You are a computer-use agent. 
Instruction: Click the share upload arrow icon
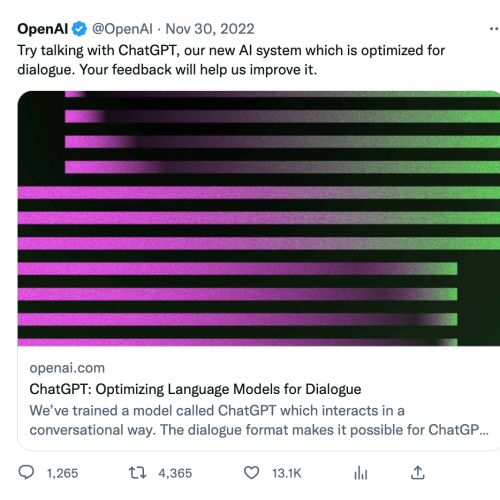pos(417,473)
